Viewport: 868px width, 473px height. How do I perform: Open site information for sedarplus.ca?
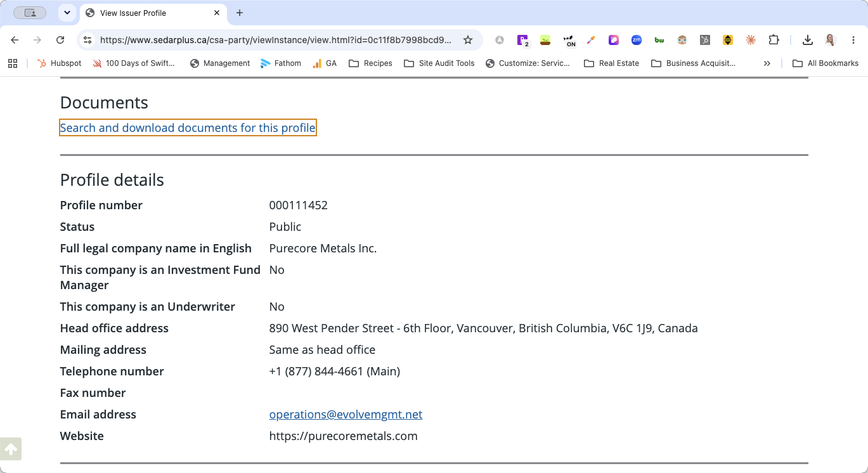(88, 40)
